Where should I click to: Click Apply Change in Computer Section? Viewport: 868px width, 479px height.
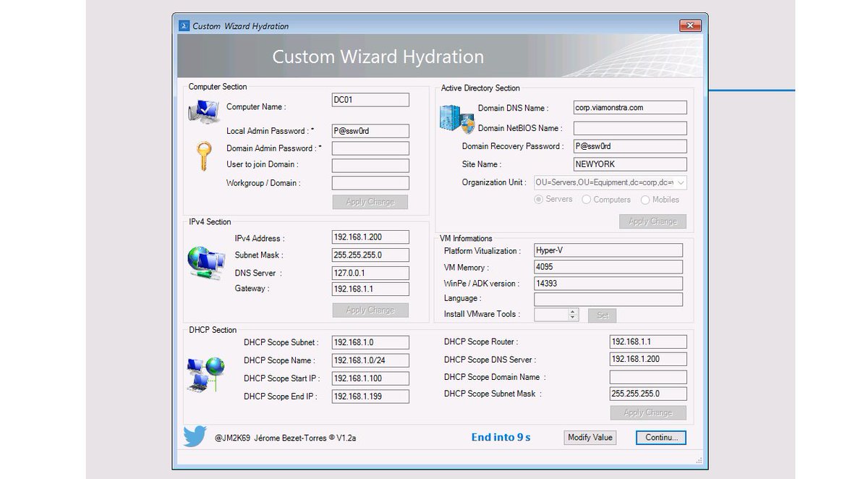[x=370, y=202]
